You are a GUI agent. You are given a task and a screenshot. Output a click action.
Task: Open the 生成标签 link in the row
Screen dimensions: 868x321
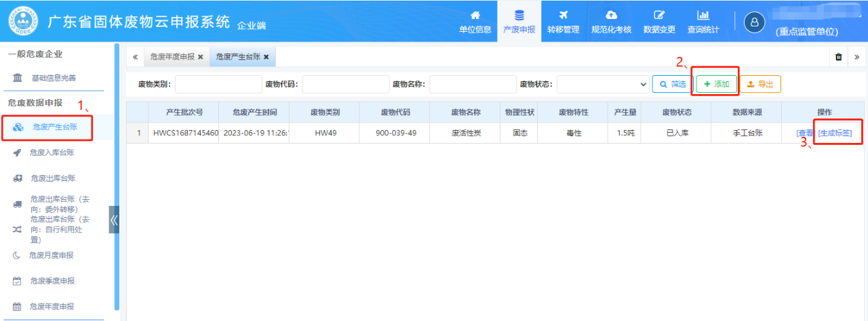coord(835,133)
